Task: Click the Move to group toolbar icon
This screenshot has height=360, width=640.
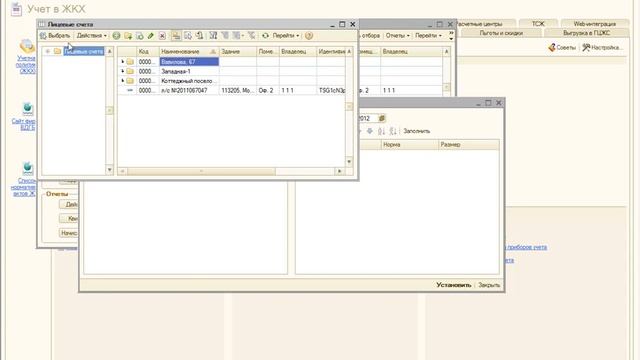Action: [188, 36]
